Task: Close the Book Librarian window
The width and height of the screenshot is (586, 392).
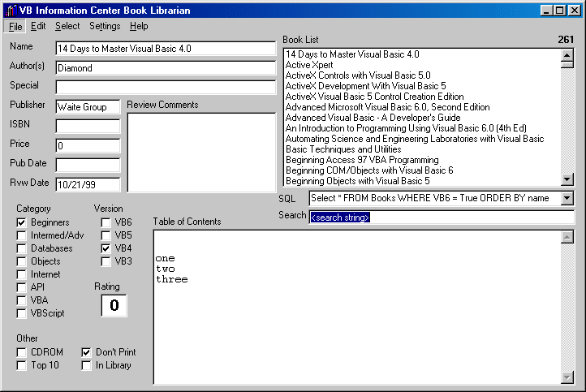Action: (x=575, y=11)
